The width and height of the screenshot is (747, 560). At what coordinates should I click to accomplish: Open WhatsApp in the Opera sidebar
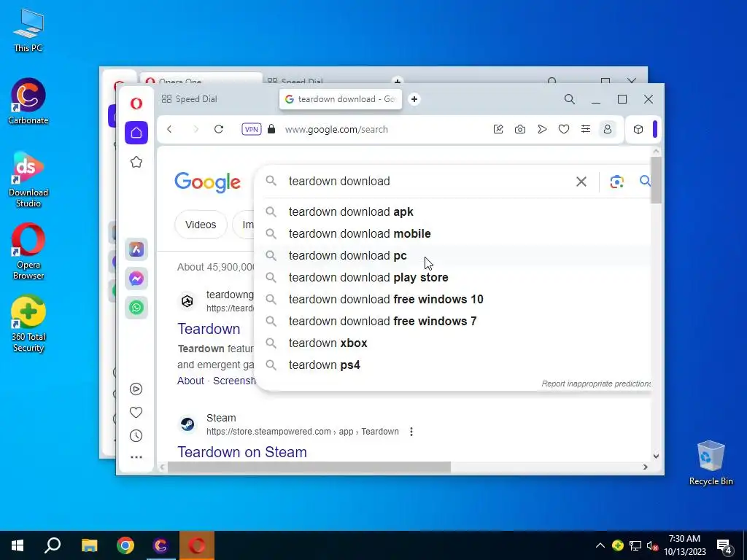click(136, 308)
